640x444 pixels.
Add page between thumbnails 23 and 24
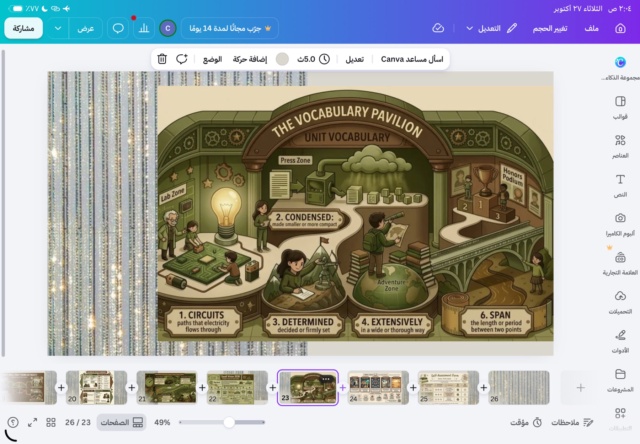click(343, 388)
